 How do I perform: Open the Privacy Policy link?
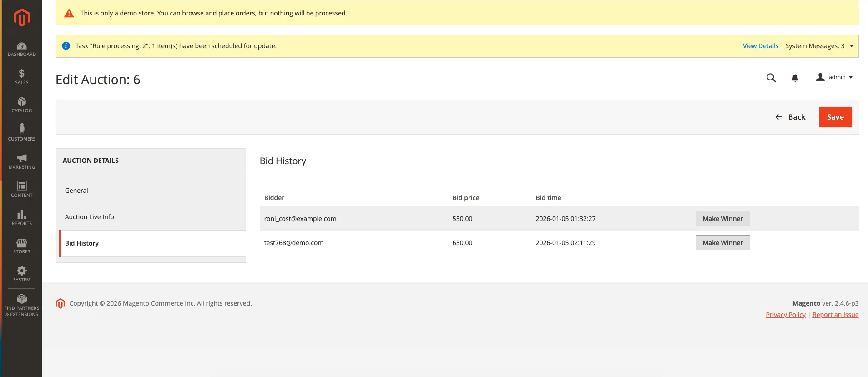[786, 315]
